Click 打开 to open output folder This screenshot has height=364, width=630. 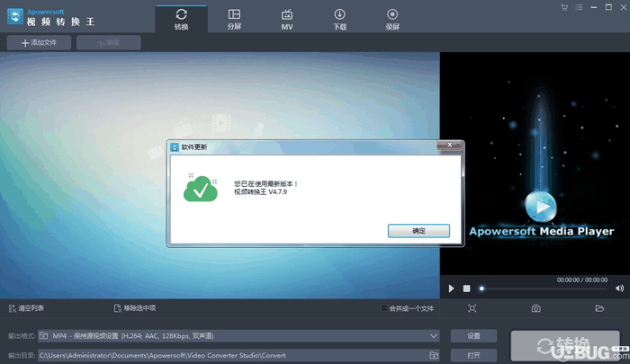pyautogui.click(x=473, y=355)
